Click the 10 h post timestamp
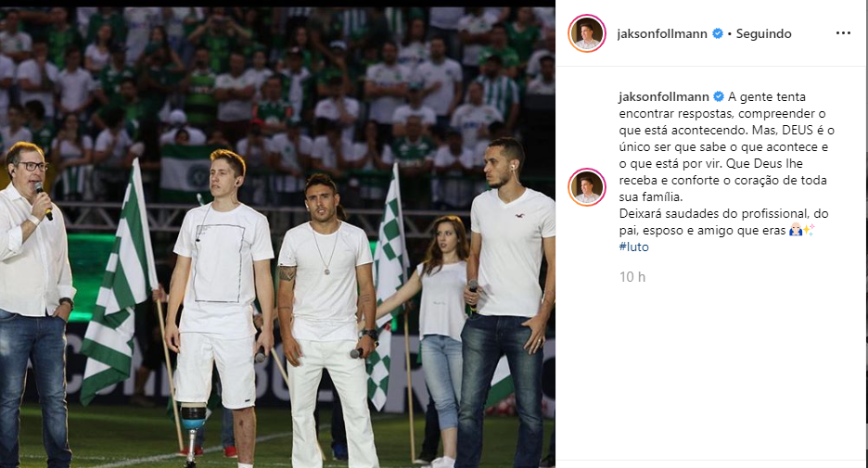 [x=632, y=276]
